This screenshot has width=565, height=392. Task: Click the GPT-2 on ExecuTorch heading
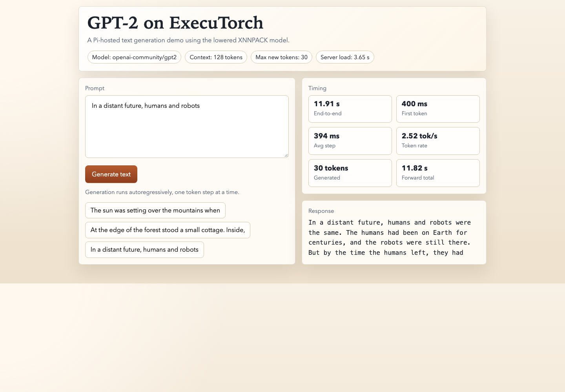click(175, 23)
